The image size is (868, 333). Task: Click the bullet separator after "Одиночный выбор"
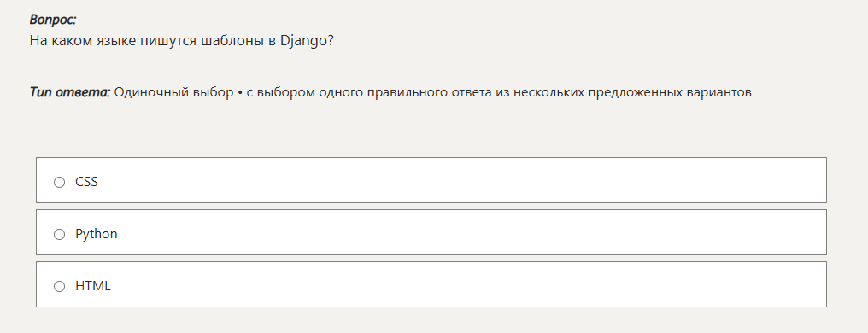pos(240,93)
